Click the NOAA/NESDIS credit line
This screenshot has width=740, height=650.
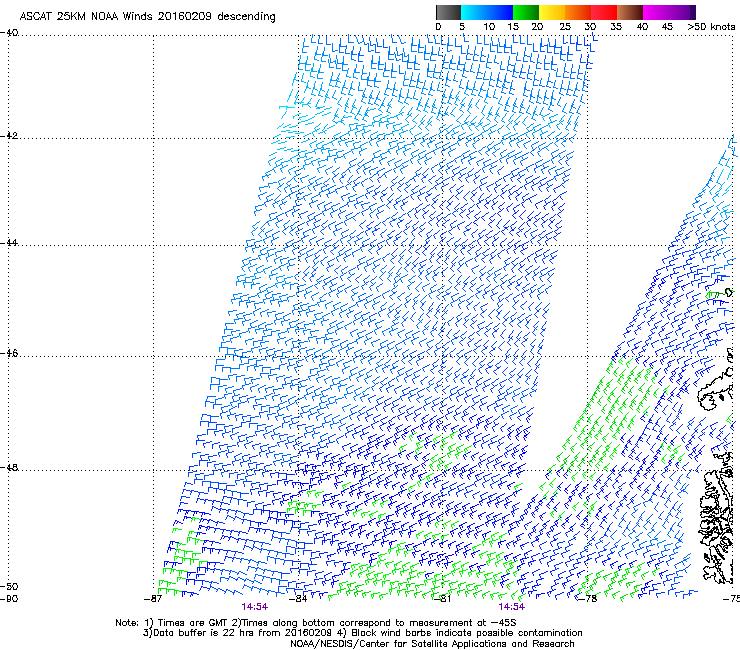(432, 644)
